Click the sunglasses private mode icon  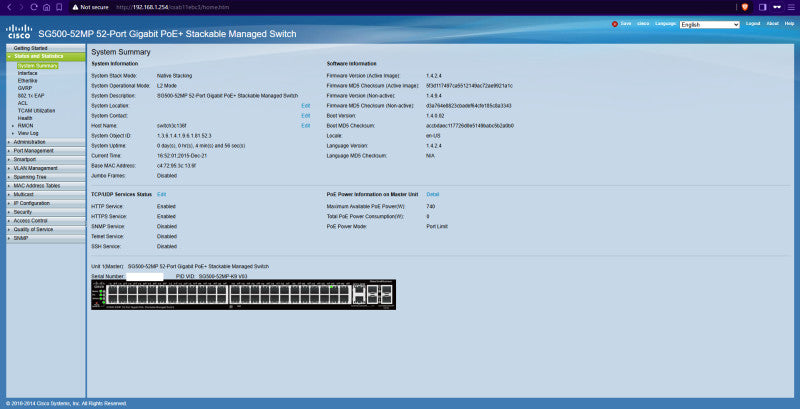pyautogui.click(x=778, y=7)
